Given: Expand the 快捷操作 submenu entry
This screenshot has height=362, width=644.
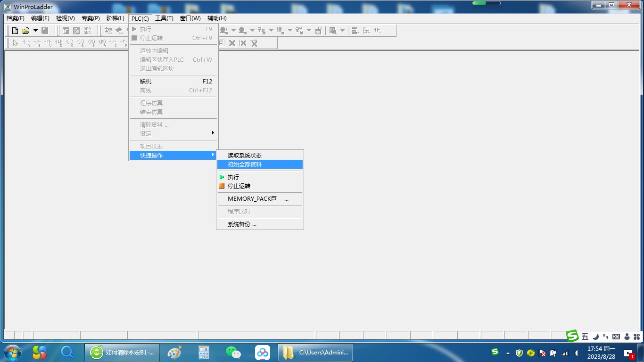Looking at the screenshot, I should 173,155.
